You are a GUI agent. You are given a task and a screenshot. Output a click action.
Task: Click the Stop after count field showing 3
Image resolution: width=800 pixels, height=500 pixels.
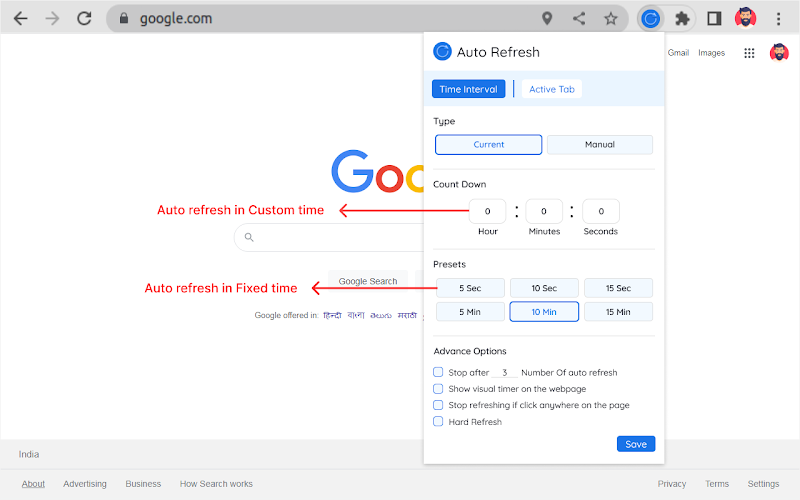(x=505, y=372)
